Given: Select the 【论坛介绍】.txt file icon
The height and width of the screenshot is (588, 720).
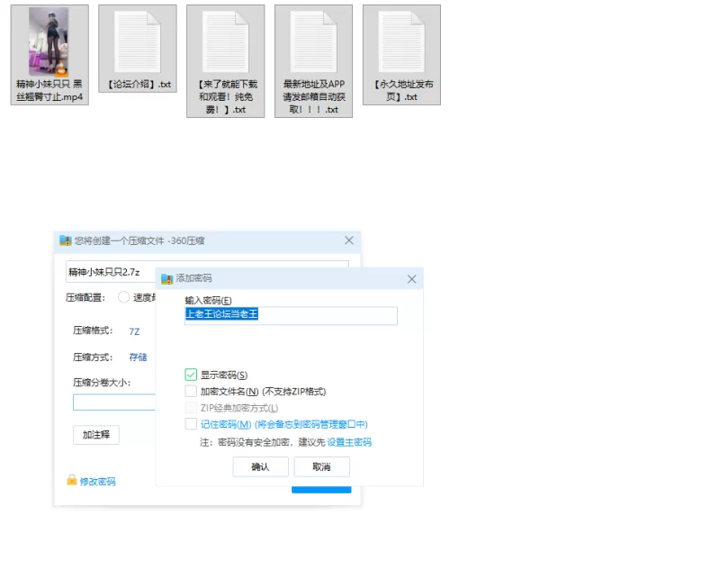Looking at the screenshot, I should tap(138, 41).
